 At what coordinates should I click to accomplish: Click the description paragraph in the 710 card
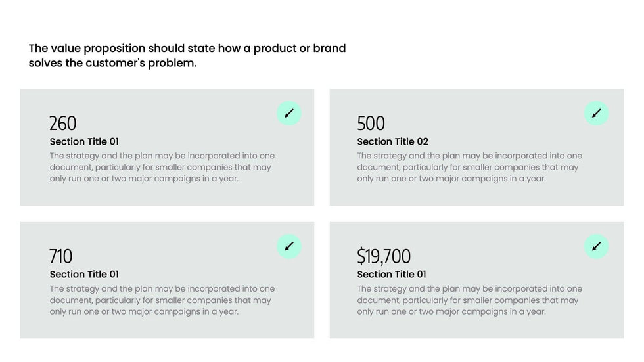coord(162,300)
